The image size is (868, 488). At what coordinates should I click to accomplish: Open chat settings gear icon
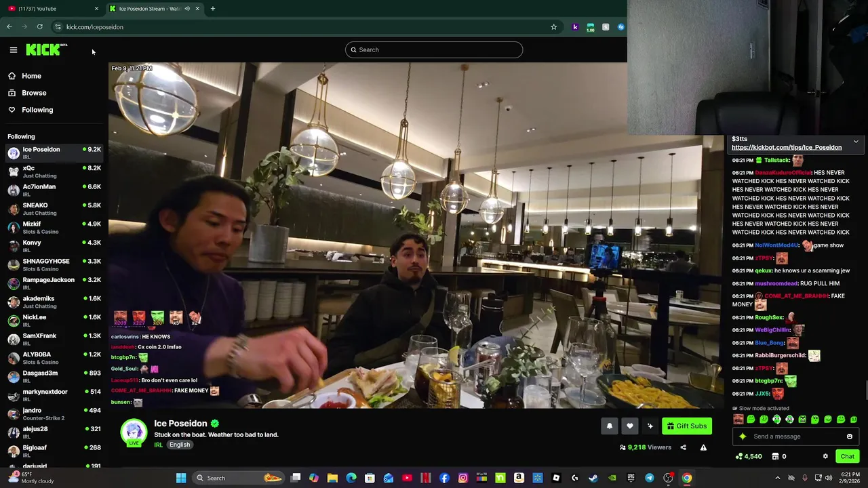coord(825,456)
